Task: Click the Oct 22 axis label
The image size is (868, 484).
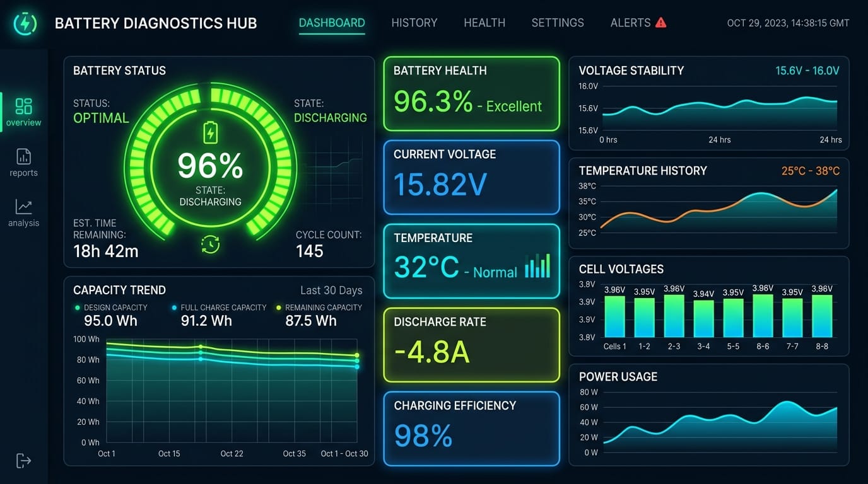Action: coord(232,454)
